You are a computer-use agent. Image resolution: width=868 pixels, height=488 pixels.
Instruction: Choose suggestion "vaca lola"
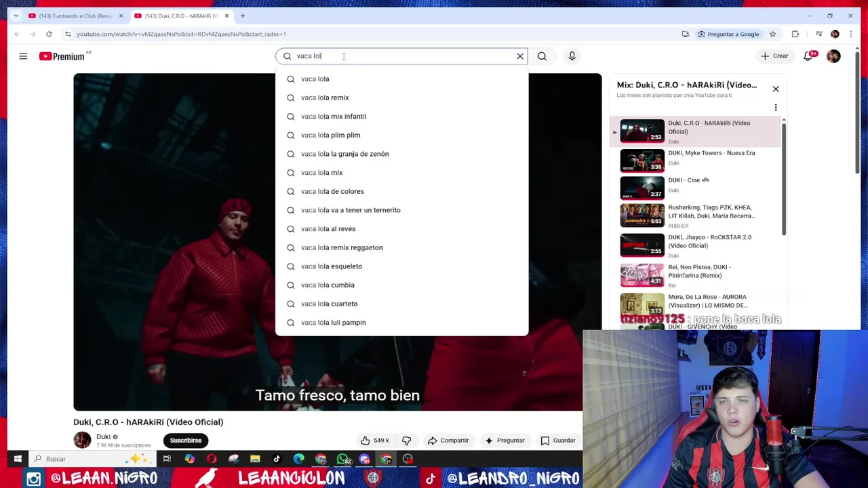pos(401,79)
